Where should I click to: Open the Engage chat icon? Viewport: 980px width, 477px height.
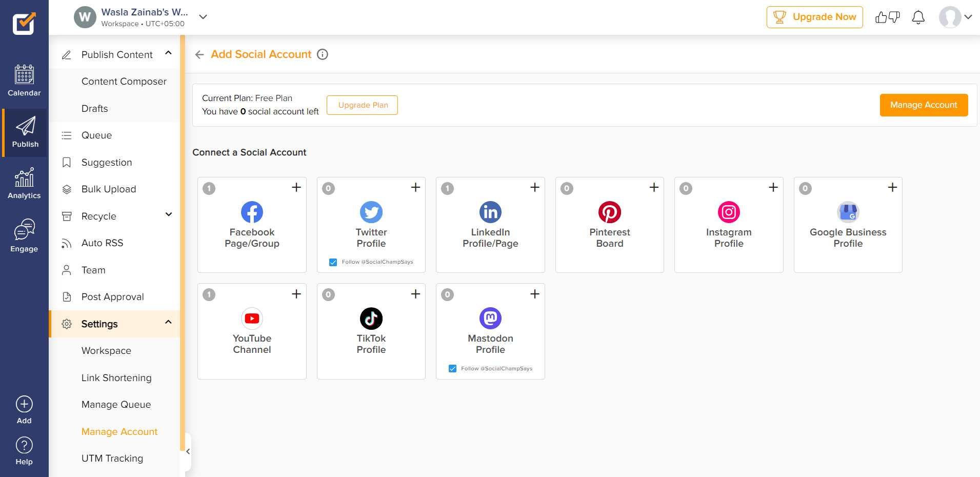click(x=24, y=229)
